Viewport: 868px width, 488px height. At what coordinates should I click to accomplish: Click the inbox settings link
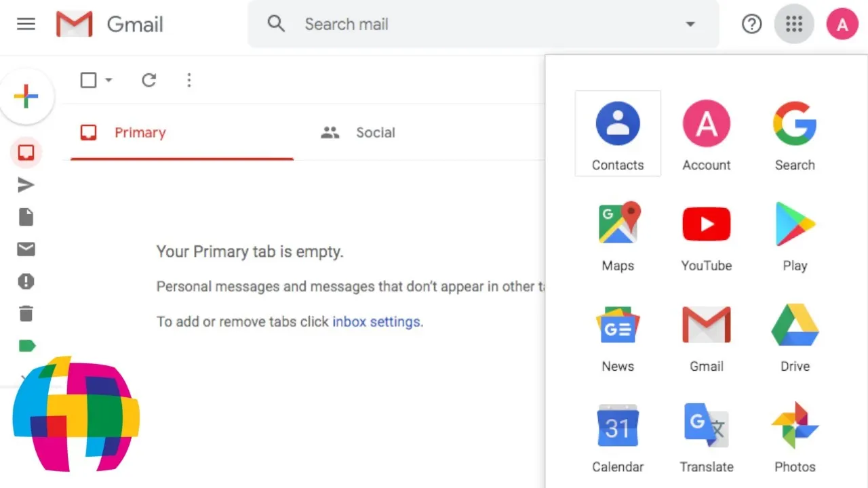(x=377, y=321)
